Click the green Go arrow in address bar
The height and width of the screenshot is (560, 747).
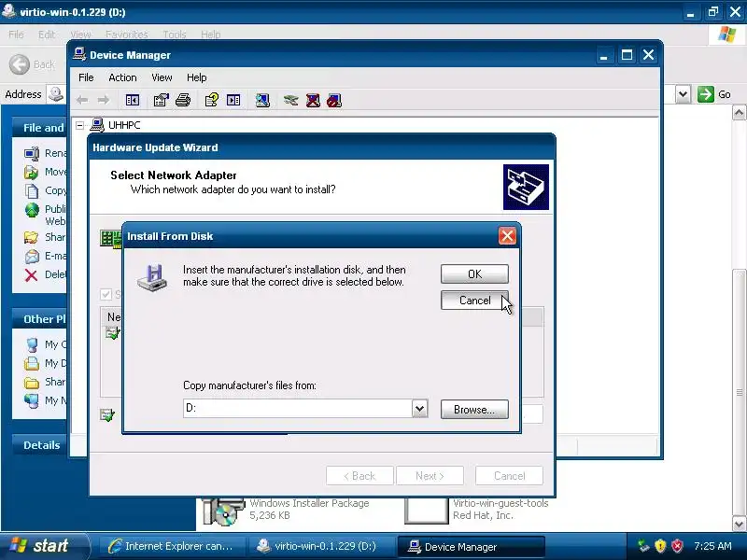706,94
